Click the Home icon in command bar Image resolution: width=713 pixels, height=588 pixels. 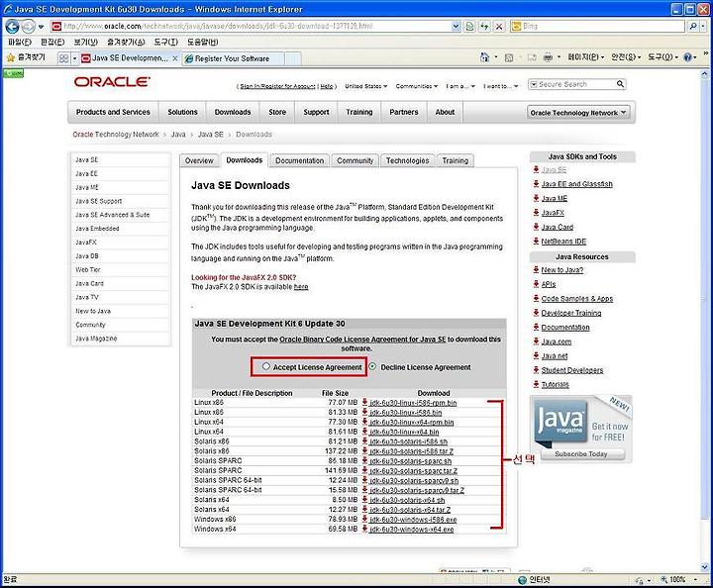[x=484, y=57]
